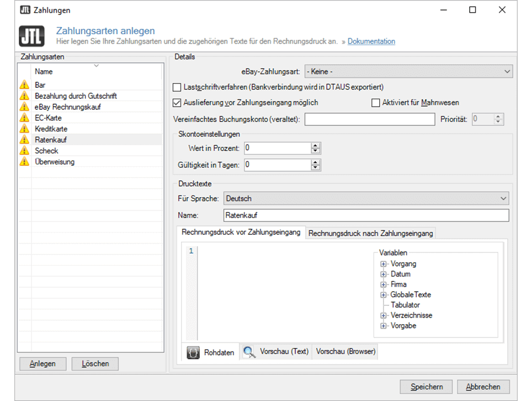The width and height of the screenshot is (532, 401).
Task: Increase the Wert in Prozent value
Action: (316, 145)
